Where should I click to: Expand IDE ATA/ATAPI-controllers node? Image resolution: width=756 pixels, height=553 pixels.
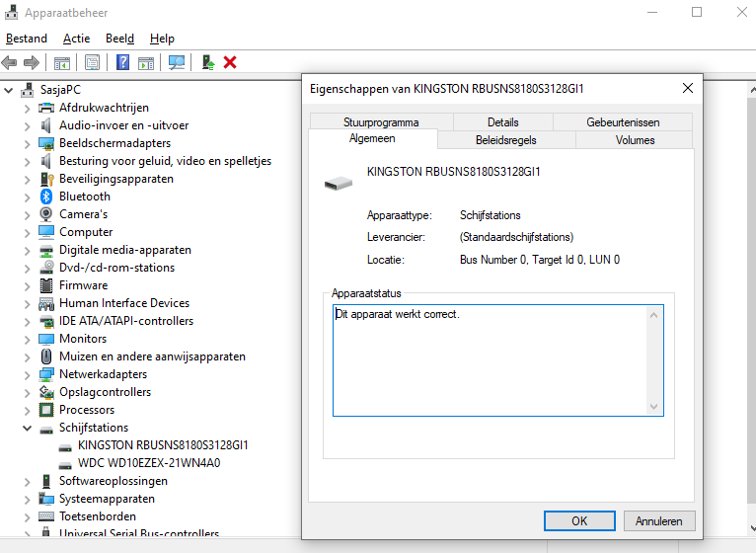(28, 321)
